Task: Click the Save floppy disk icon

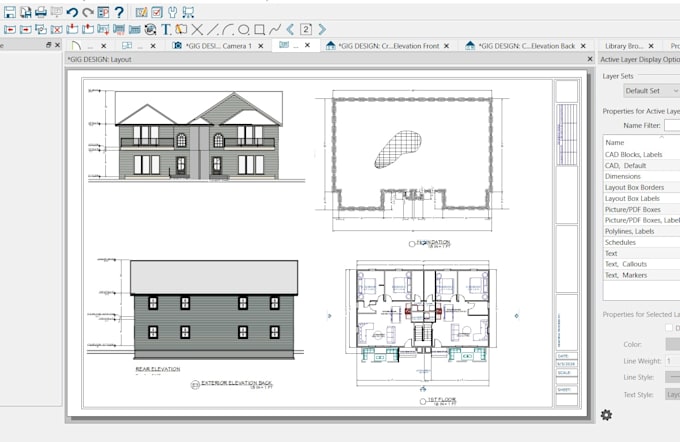Action: tap(10, 12)
